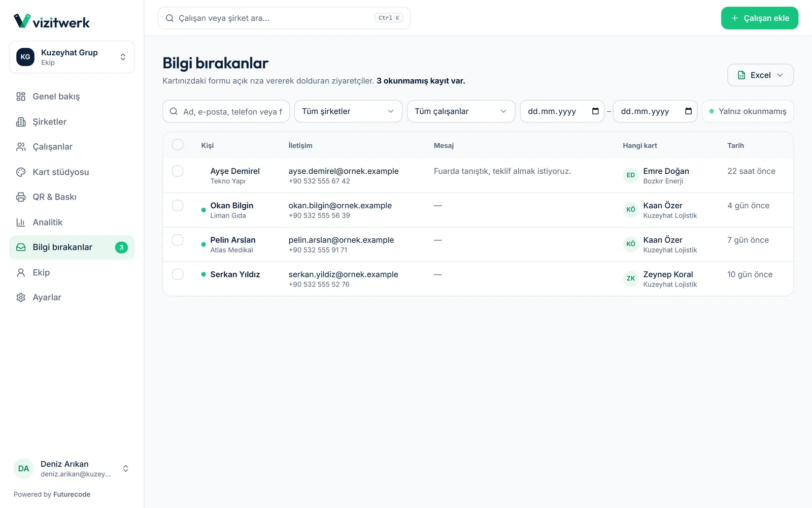Image resolution: width=812 pixels, height=508 pixels.
Task: Open the Excel export dropdown
Action: [x=760, y=75]
